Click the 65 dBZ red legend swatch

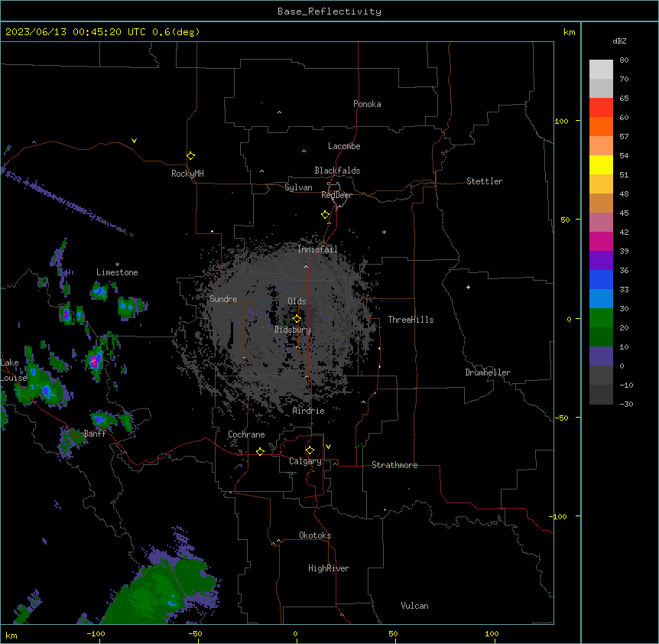click(601, 108)
